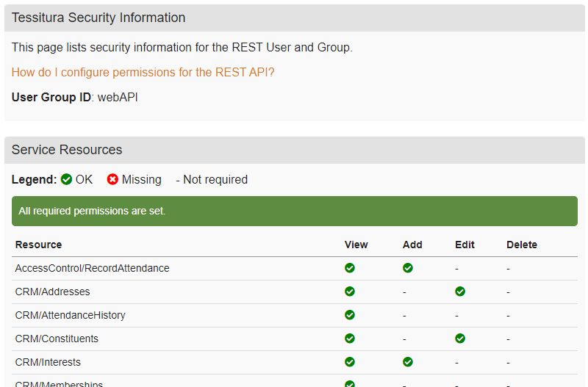The width and height of the screenshot is (588, 387).
Task: Click the Delete column header
Action: tap(522, 245)
